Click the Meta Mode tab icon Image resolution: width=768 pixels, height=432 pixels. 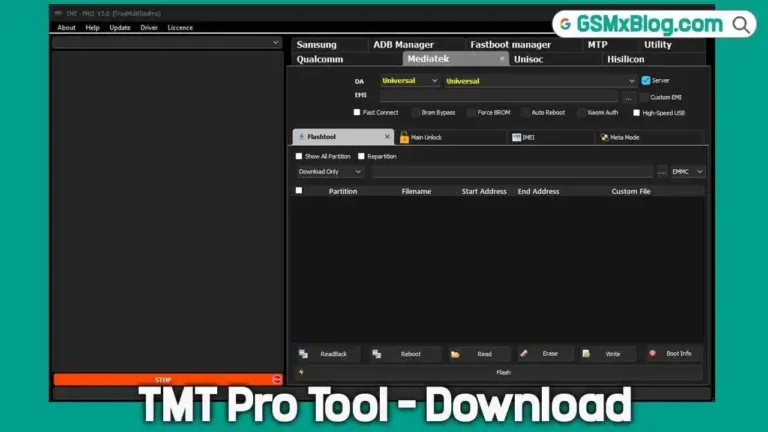coord(604,138)
